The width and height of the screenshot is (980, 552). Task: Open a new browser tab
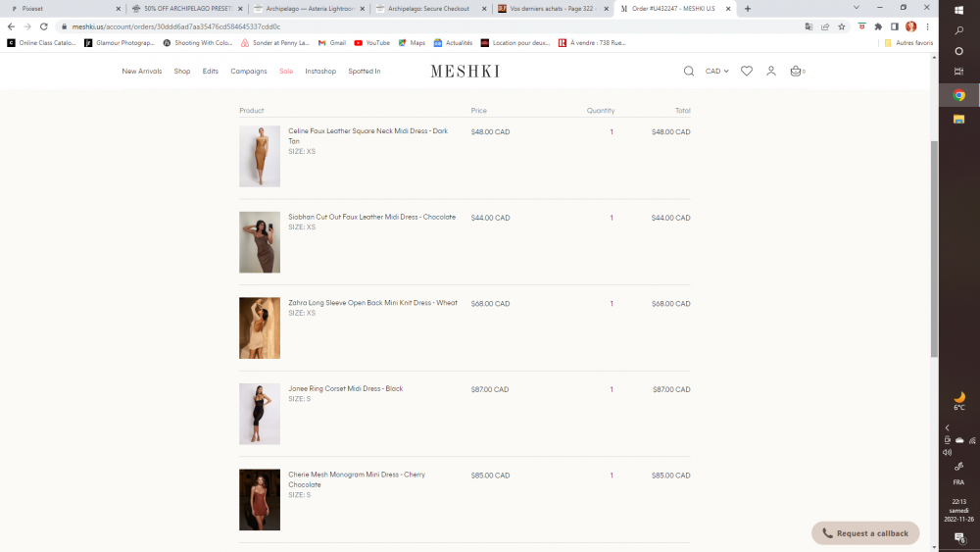click(748, 8)
